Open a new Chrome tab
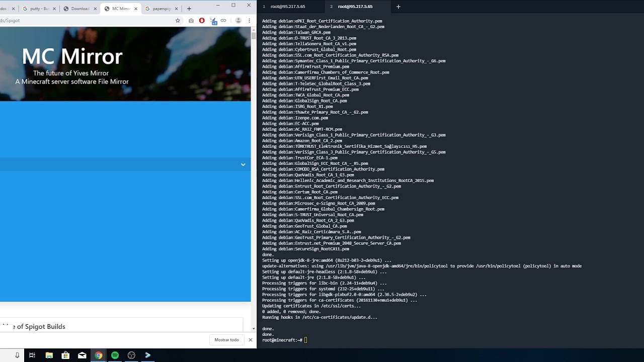This screenshot has width=644, height=362. [x=189, y=9]
